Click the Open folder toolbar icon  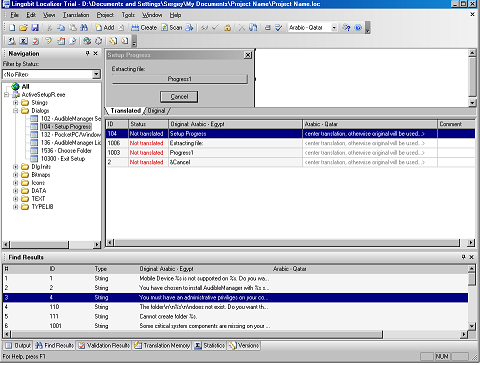(x=23, y=28)
